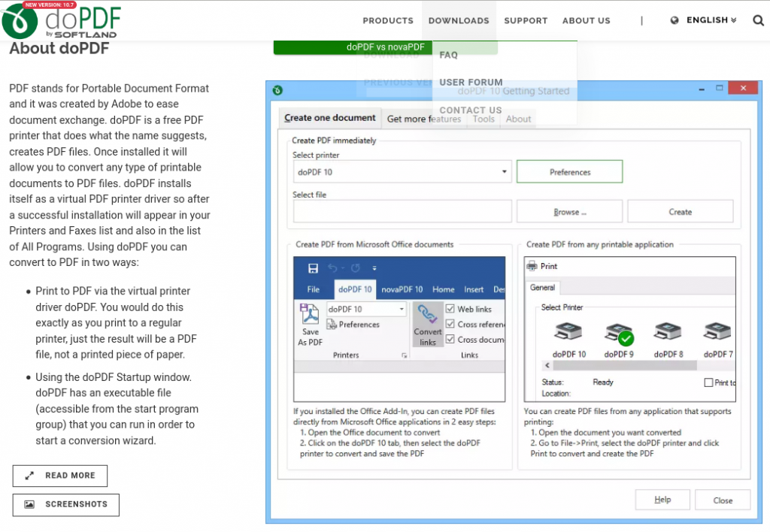
Task: Click the Read More button
Action: (60, 476)
